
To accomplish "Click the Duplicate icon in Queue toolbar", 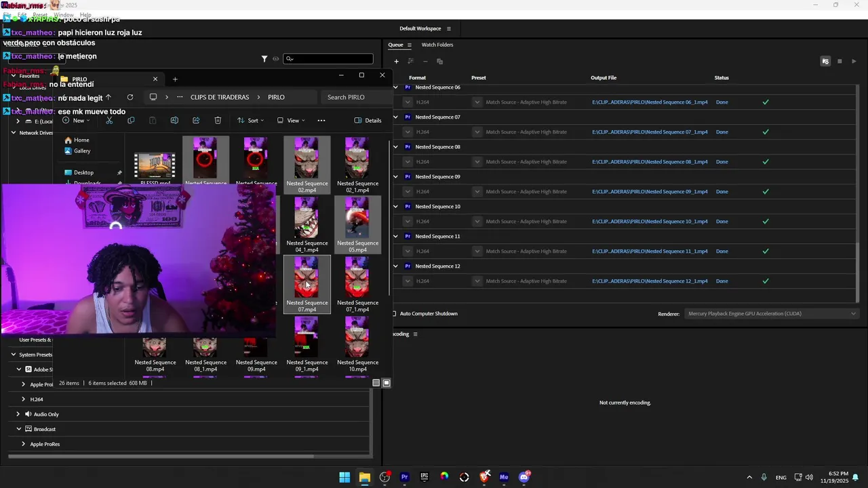I will click(439, 62).
